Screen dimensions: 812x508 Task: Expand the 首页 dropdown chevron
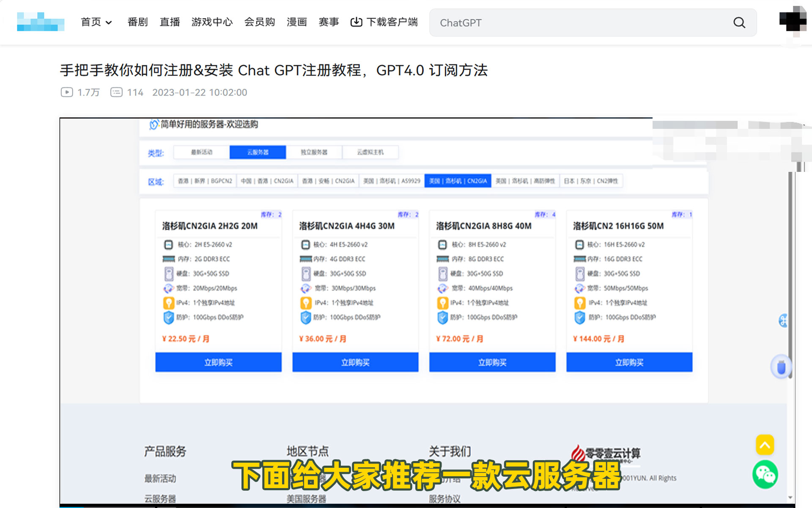(x=109, y=22)
